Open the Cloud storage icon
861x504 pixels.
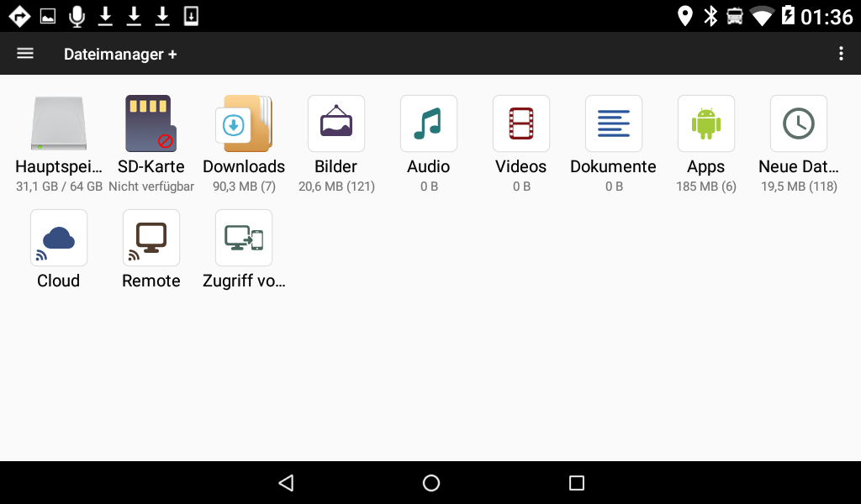[x=59, y=239]
